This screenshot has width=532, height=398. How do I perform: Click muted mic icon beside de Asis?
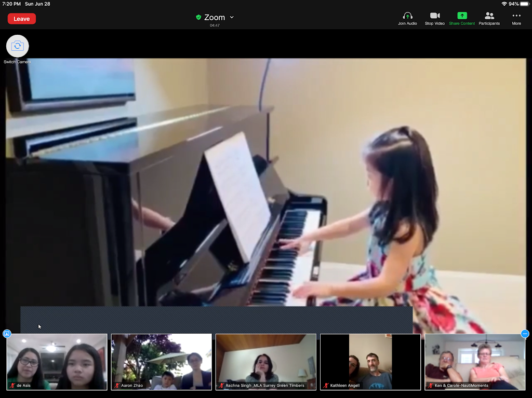click(12, 386)
